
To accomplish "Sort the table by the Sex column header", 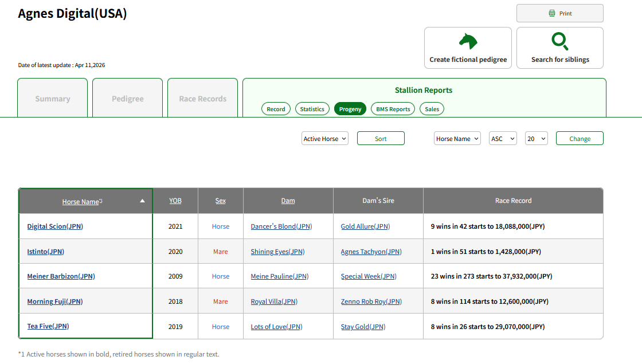I will (220, 201).
